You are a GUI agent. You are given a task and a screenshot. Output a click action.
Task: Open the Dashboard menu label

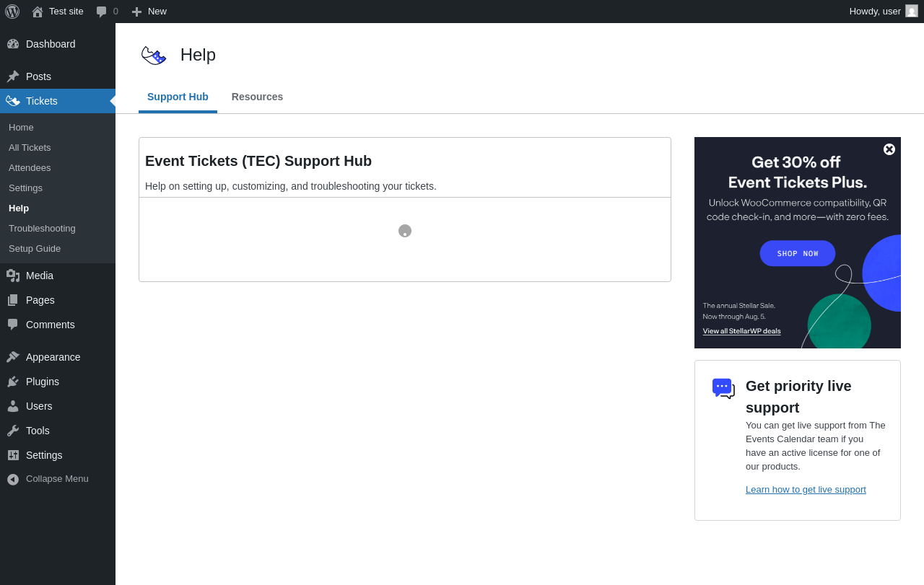click(51, 44)
